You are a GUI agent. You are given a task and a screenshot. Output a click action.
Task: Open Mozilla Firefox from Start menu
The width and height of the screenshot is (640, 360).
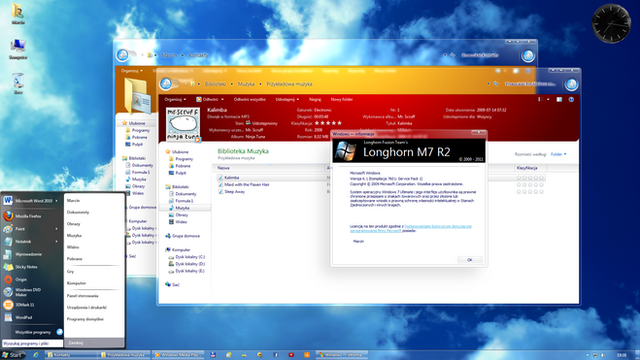point(29,216)
